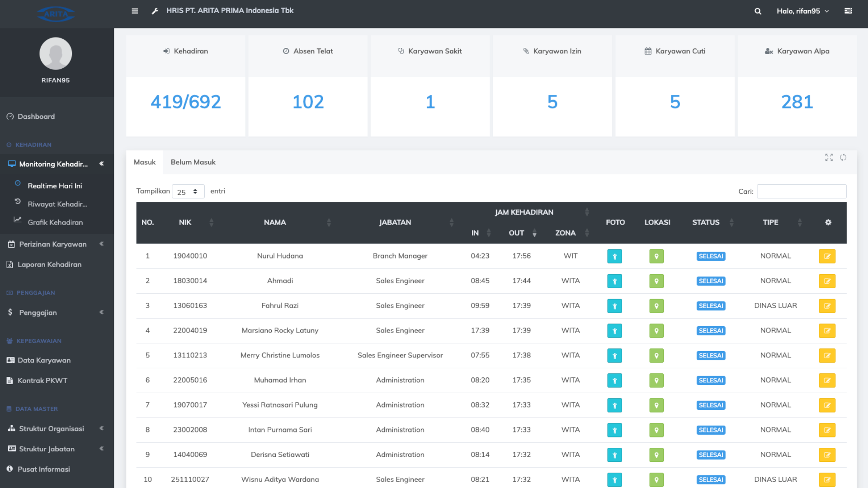Click the Cari search input field

pos(801,192)
